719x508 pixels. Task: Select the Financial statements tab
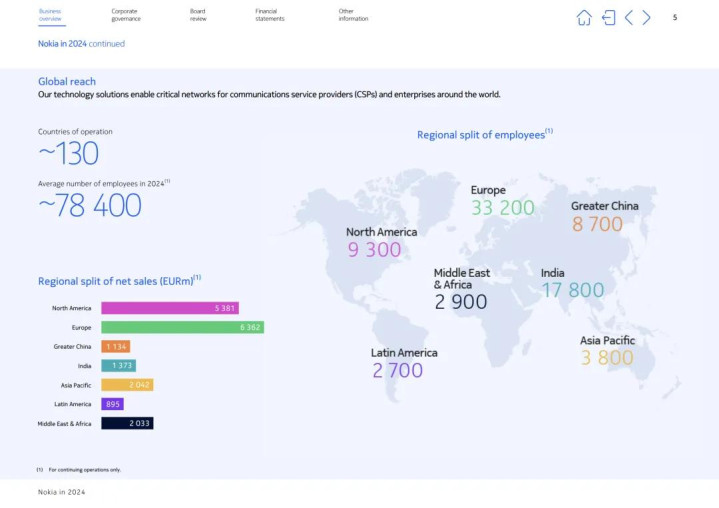tap(269, 15)
